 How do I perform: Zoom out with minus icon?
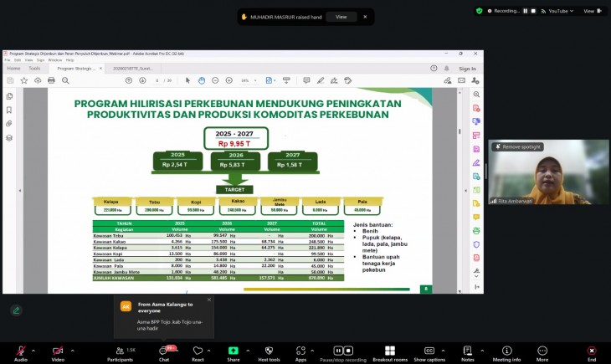pos(215,80)
